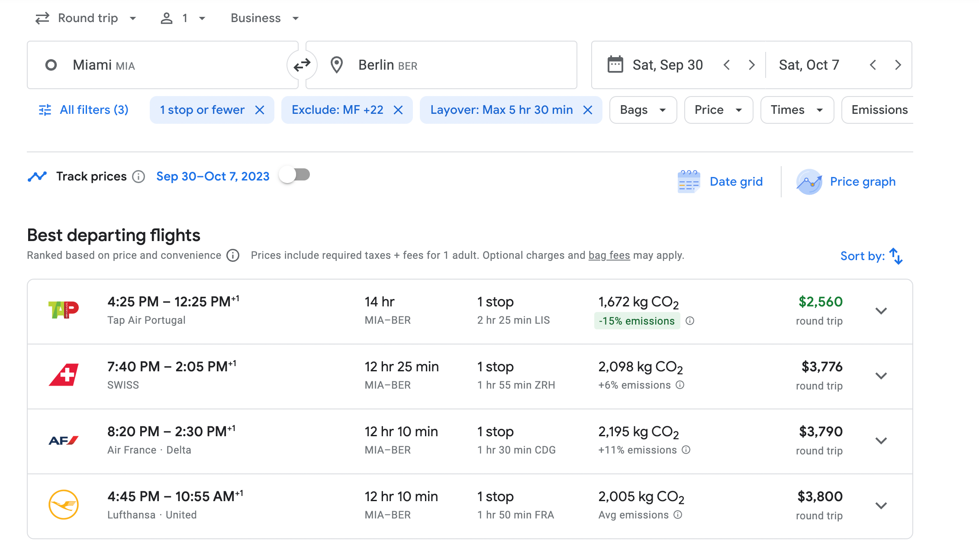This screenshot has height=560, width=979.
Task: Open the Round trip dropdown
Action: (87, 18)
